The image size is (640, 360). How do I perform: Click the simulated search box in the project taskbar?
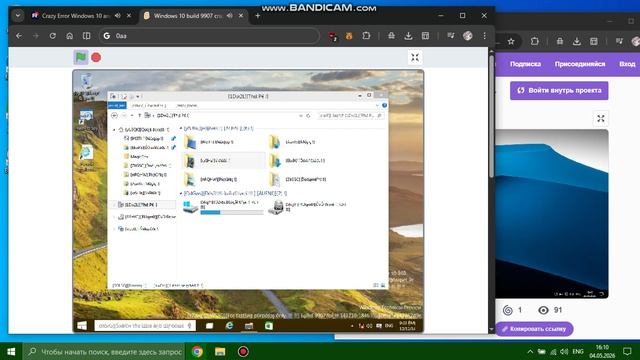click(x=145, y=326)
